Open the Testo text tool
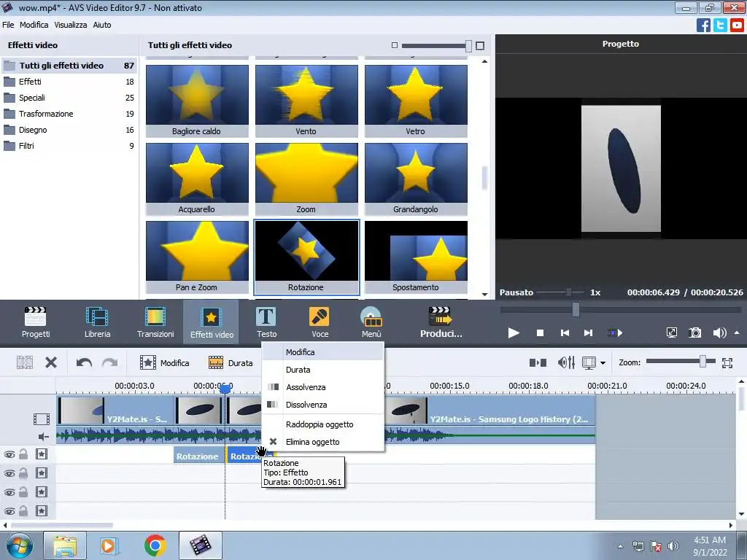 pos(266,322)
